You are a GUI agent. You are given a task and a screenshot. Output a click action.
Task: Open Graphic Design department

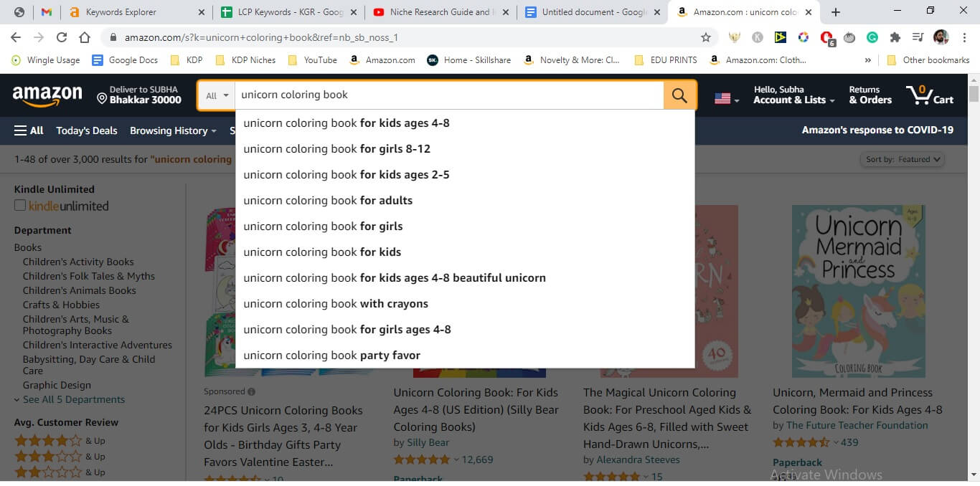coord(57,385)
